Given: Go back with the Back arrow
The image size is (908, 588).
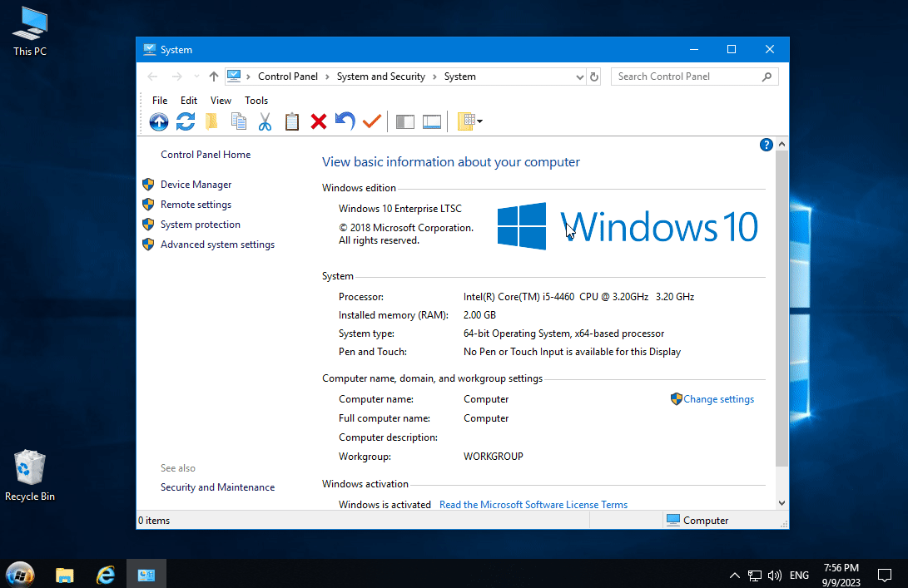Looking at the screenshot, I should coord(152,77).
